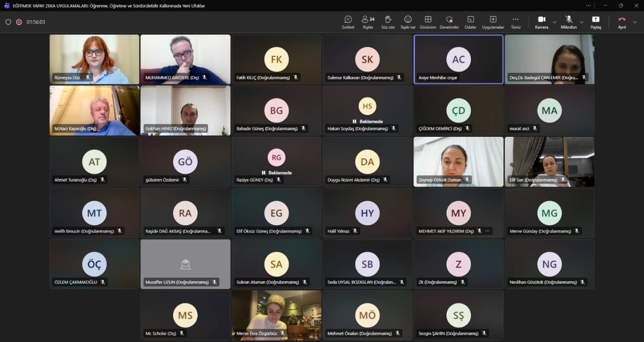The width and height of the screenshot is (644, 342).
Task: Share screen with Paylaş button
Action: click(x=596, y=22)
